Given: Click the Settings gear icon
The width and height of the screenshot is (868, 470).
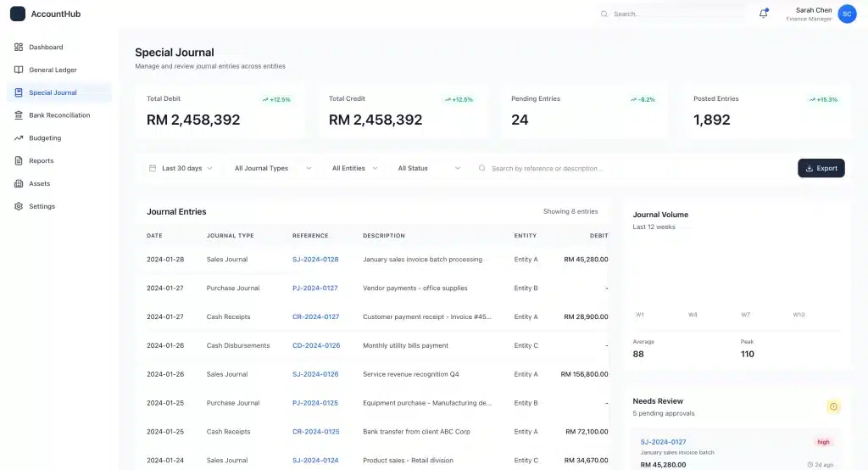Looking at the screenshot, I should point(19,206).
